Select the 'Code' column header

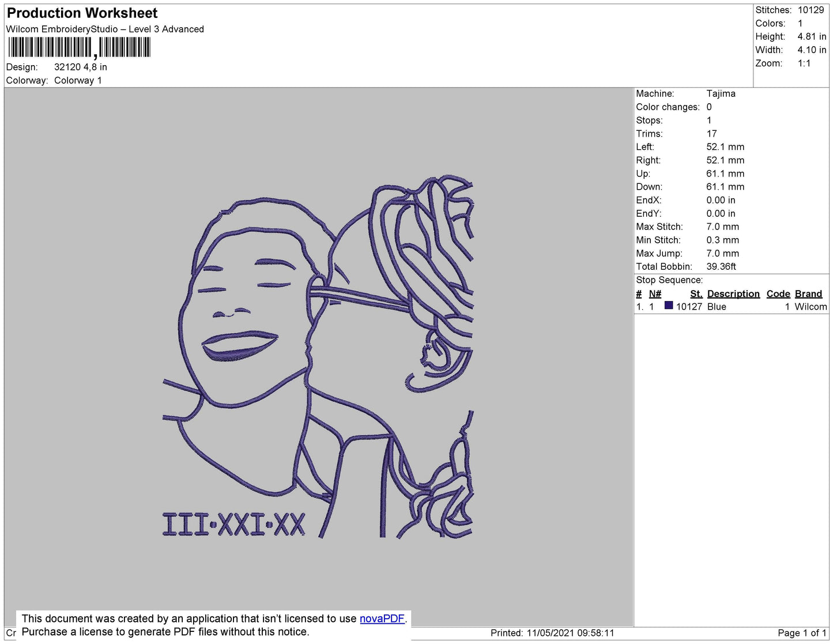click(778, 293)
